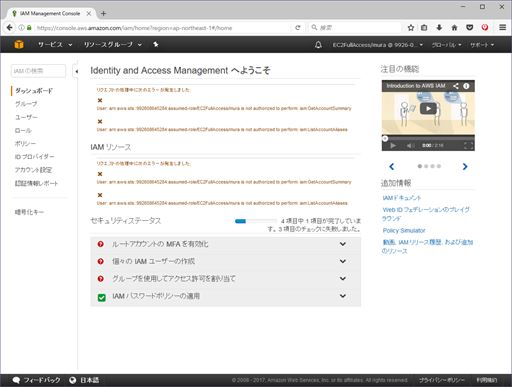
Task: Enter fullscreen on the video
Action: (468, 146)
